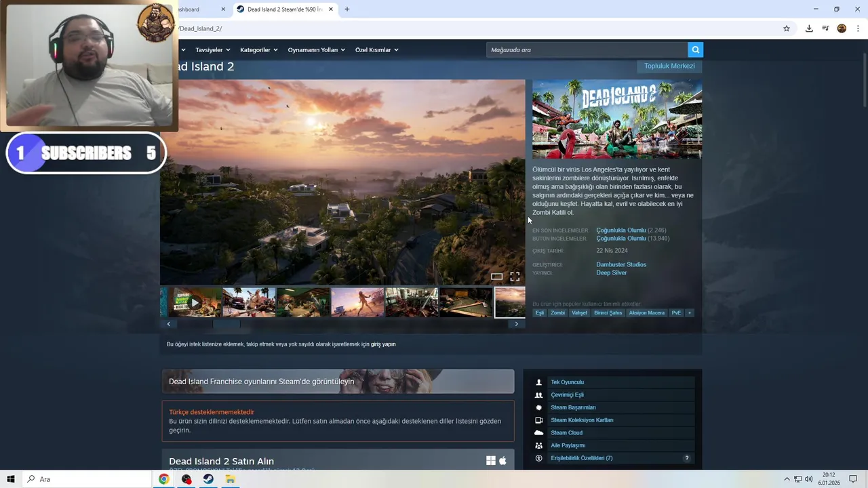Screen dimensions: 868x488
Task: Click the Tek Oyunculu single-player icon
Action: [539, 382]
